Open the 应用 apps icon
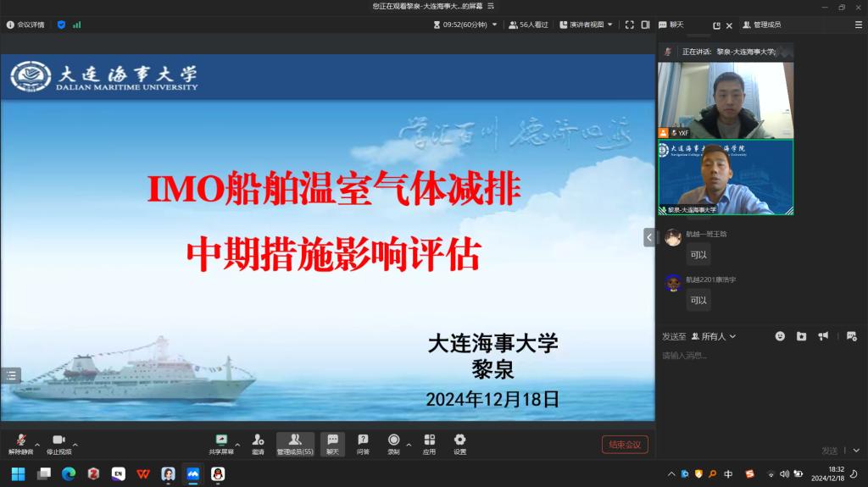This screenshot has height=487, width=868. pyautogui.click(x=429, y=444)
